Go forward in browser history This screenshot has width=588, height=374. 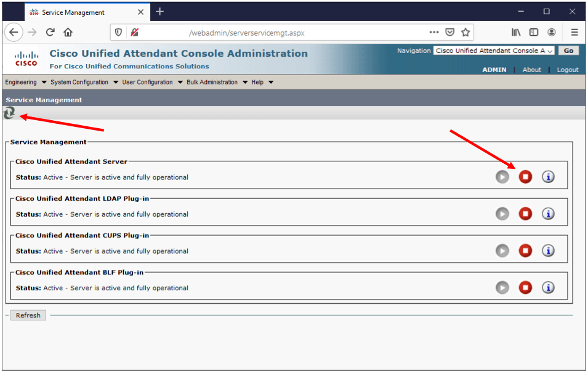point(32,32)
